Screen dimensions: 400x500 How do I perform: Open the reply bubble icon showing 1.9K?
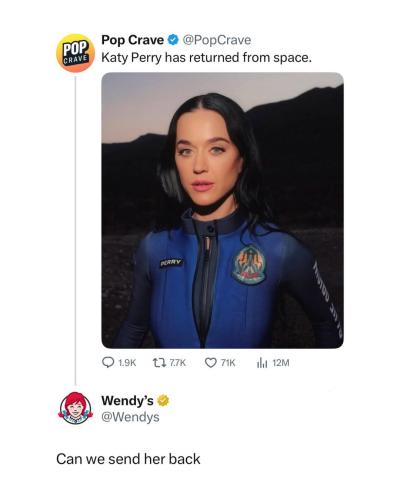point(108,362)
